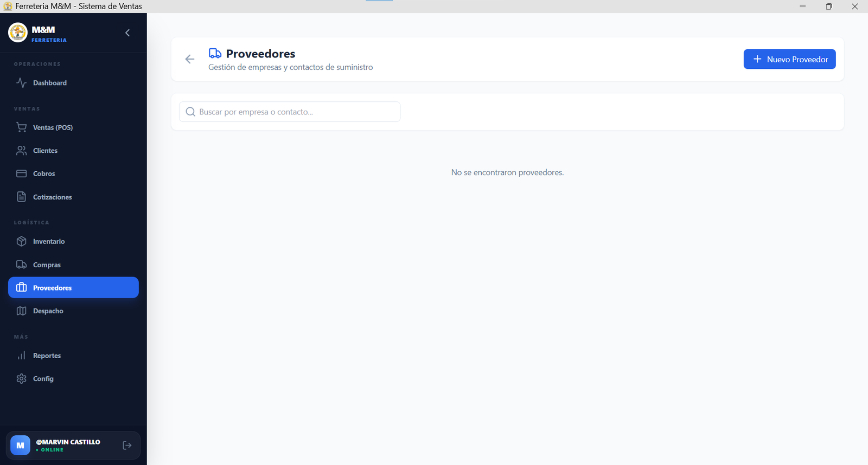Select the active Proveedores menu item
The image size is (868, 465).
(73, 287)
